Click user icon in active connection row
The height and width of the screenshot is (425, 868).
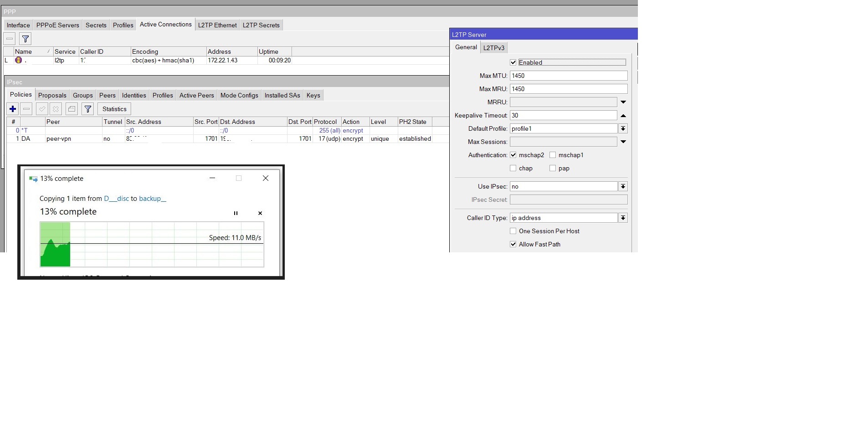point(18,60)
